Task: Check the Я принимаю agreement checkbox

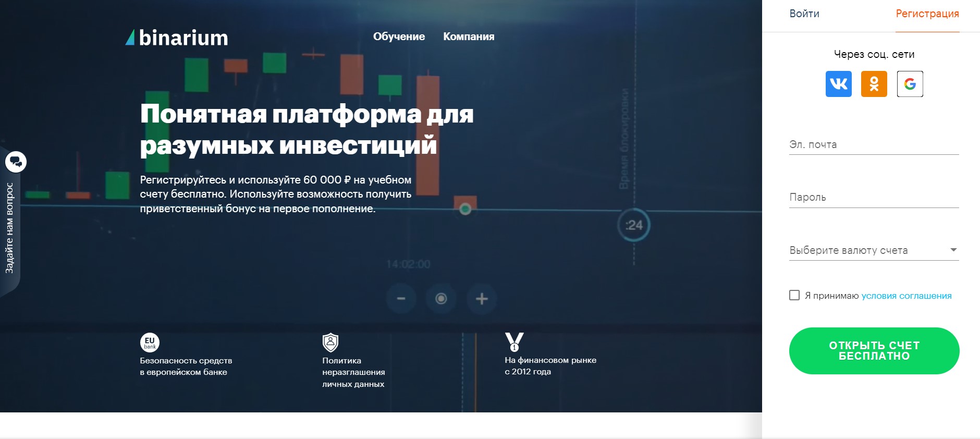Action: pyautogui.click(x=794, y=296)
